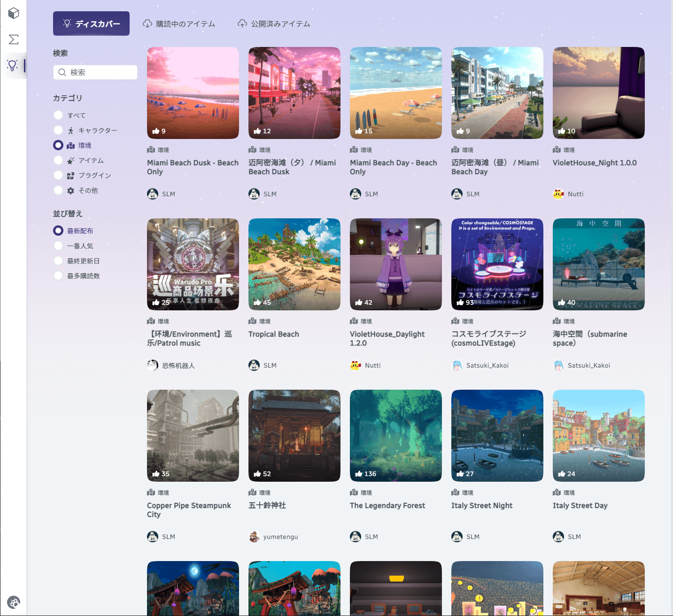Image resolution: width=673 pixels, height=616 pixels.
Task: Select the プラグイン category radio button
Action: point(58,175)
